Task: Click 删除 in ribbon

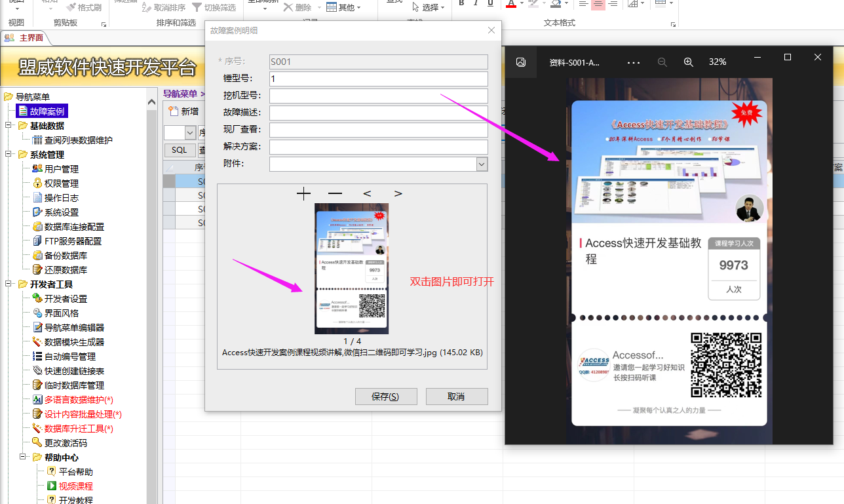Action: click(x=297, y=7)
